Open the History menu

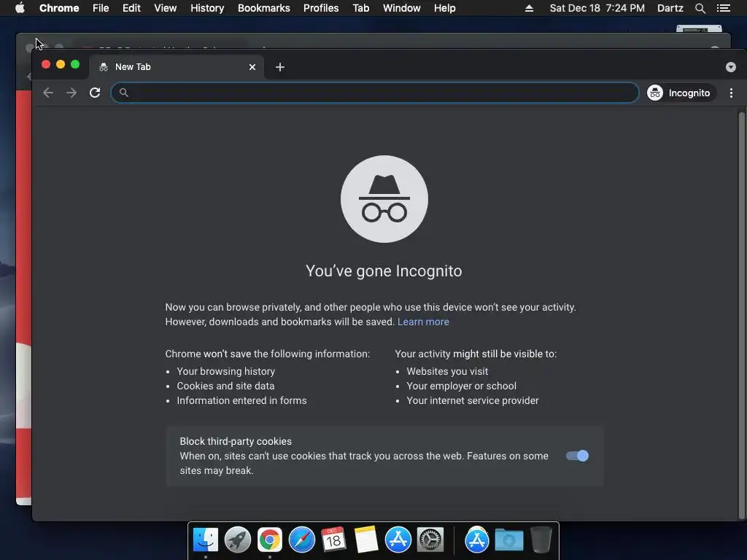[207, 8]
